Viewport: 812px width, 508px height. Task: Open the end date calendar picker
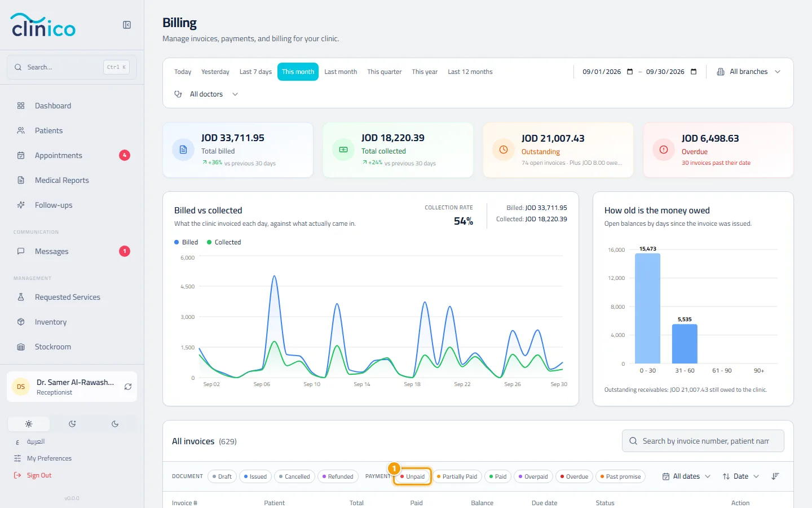tap(694, 72)
